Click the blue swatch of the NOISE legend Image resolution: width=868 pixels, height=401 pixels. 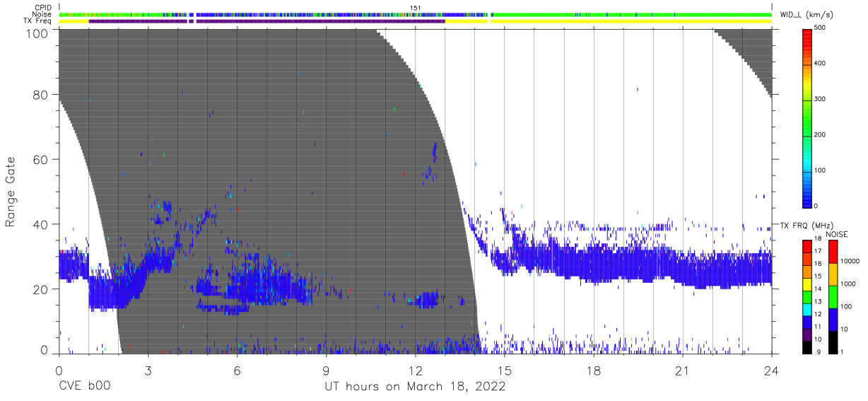click(x=832, y=319)
